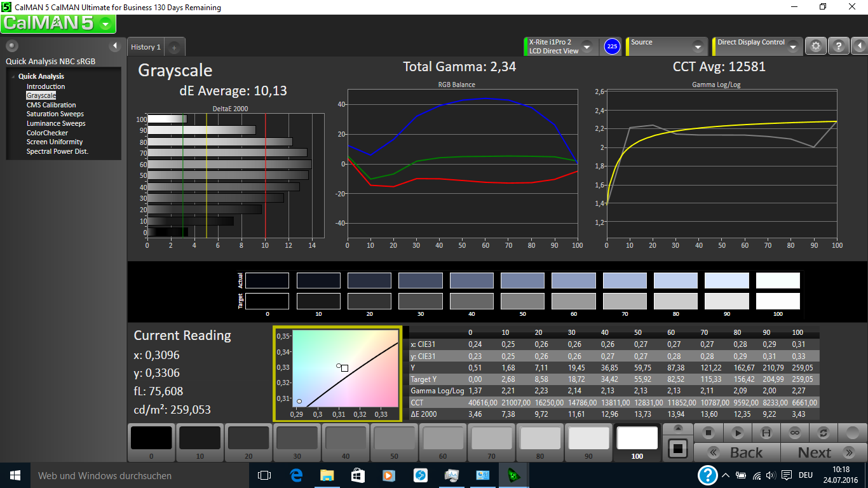The height and width of the screenshot is (488, 868).
Task: Click the large black square pattern window button
Action: tap(678, 448)
